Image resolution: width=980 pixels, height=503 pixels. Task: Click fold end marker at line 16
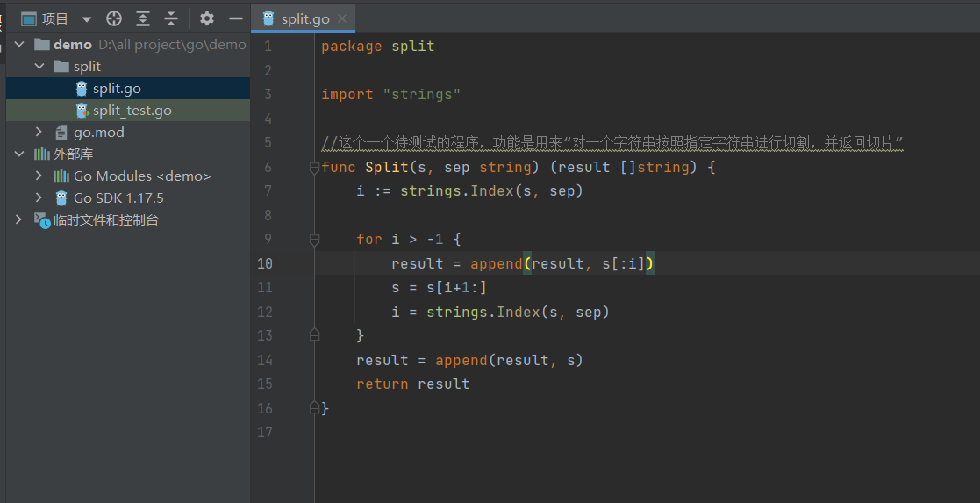pyautogui.click(x=314, y=408)
